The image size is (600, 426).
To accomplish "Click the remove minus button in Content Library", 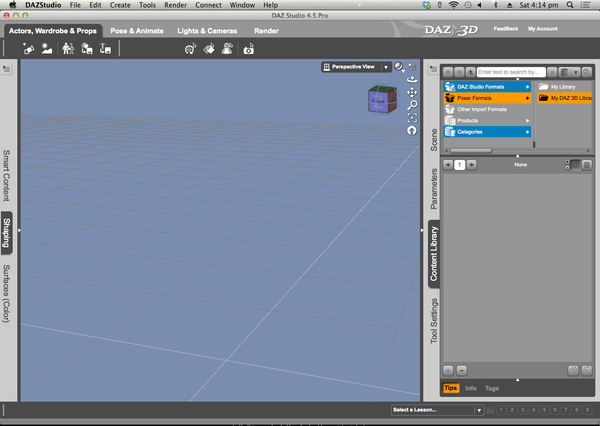I will 462,370.
